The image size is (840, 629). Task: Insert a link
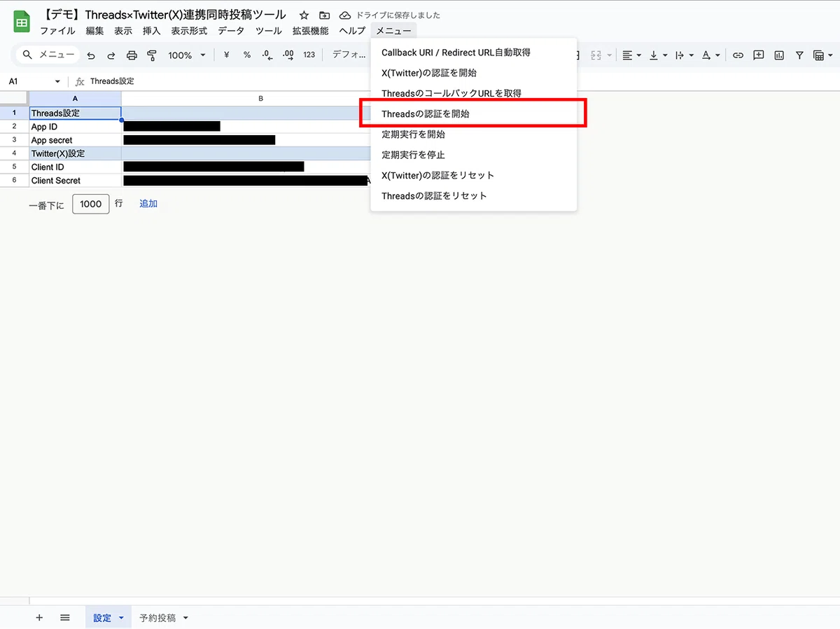(738, 55)
